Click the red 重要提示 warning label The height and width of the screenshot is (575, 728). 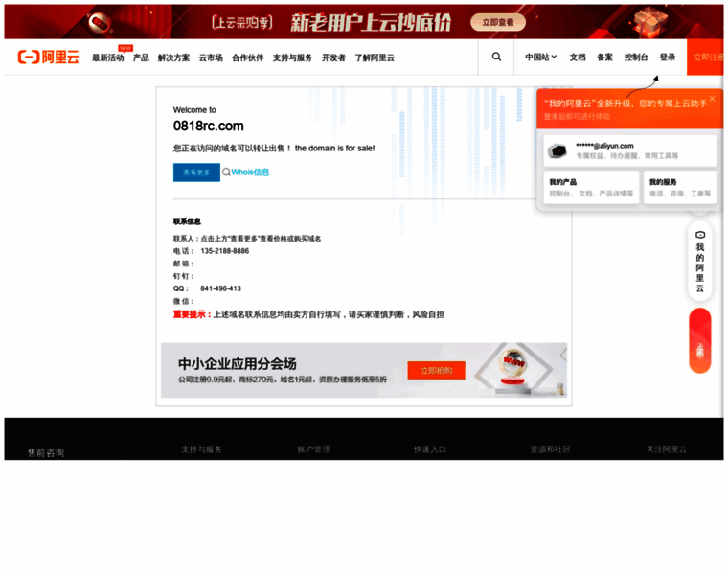[193, 314]
